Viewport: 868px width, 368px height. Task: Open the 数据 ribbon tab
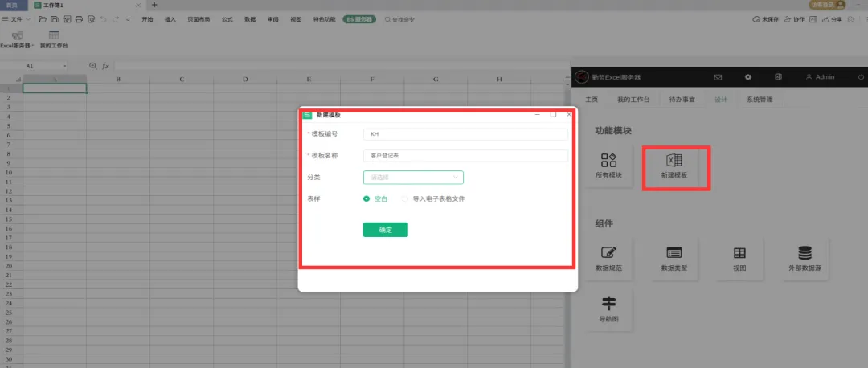click(x=250, y=19)
